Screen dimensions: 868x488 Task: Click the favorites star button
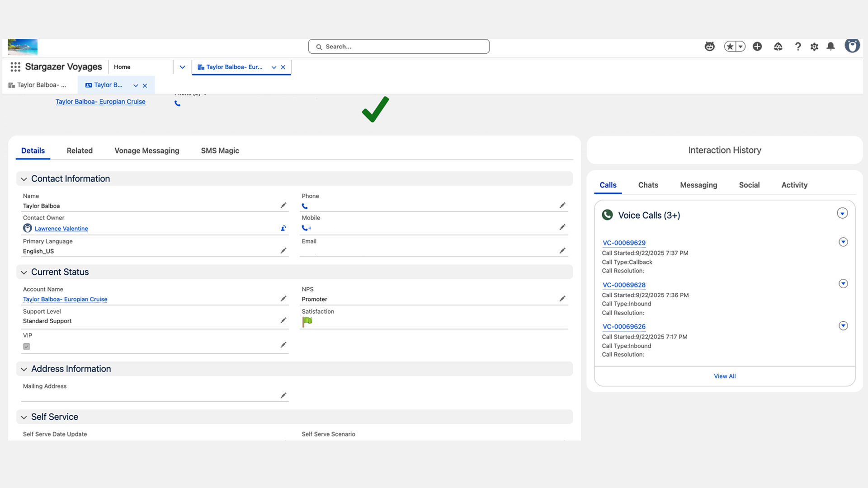730,47
